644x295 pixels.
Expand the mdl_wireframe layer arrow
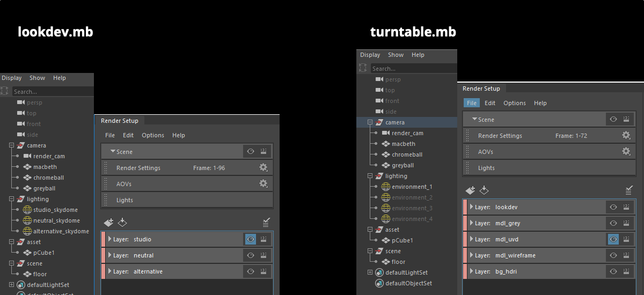471,255
